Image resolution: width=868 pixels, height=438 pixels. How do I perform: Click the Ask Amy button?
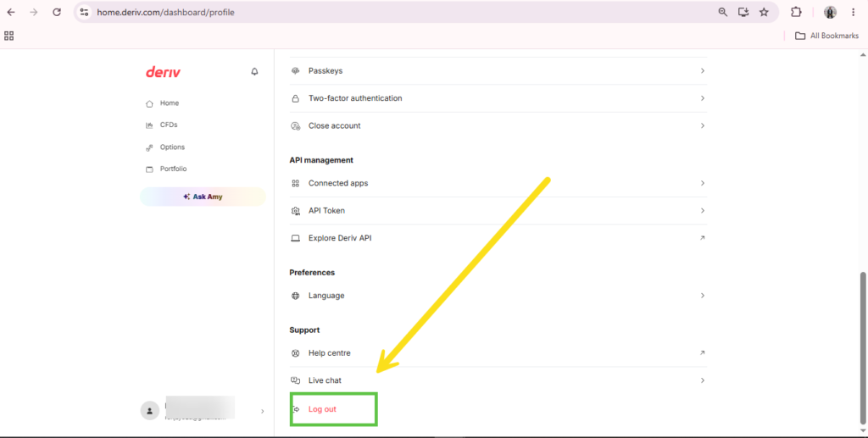[x=203, y=197]
